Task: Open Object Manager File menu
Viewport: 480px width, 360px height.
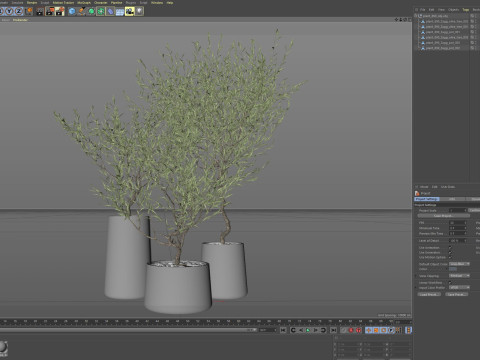Action: coord(422,10)
